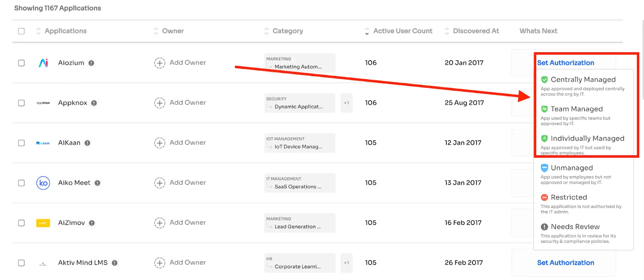Open info icon next to Appknox
Image resolution: width=644 pixels, height=280 pixels.
(94, 103)
